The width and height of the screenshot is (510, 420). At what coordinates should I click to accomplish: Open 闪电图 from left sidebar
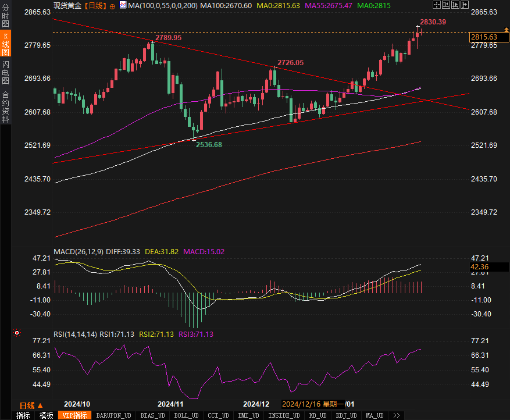tap(6, 73)
